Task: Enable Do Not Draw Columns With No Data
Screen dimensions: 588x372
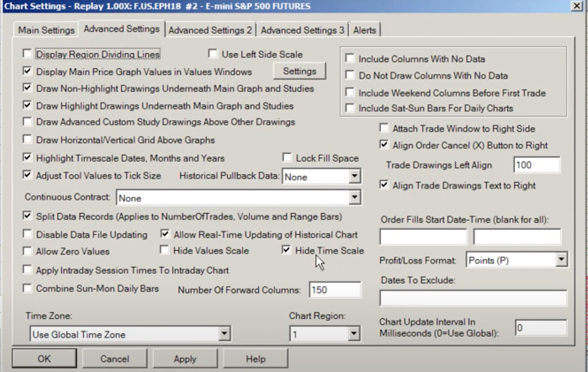Action: point(350,75)
